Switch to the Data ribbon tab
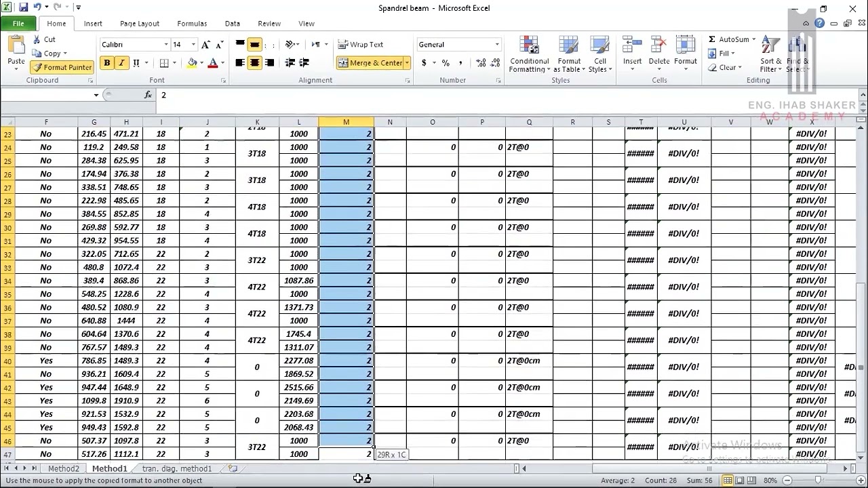The image size is (868, 488). pos(233,24)
